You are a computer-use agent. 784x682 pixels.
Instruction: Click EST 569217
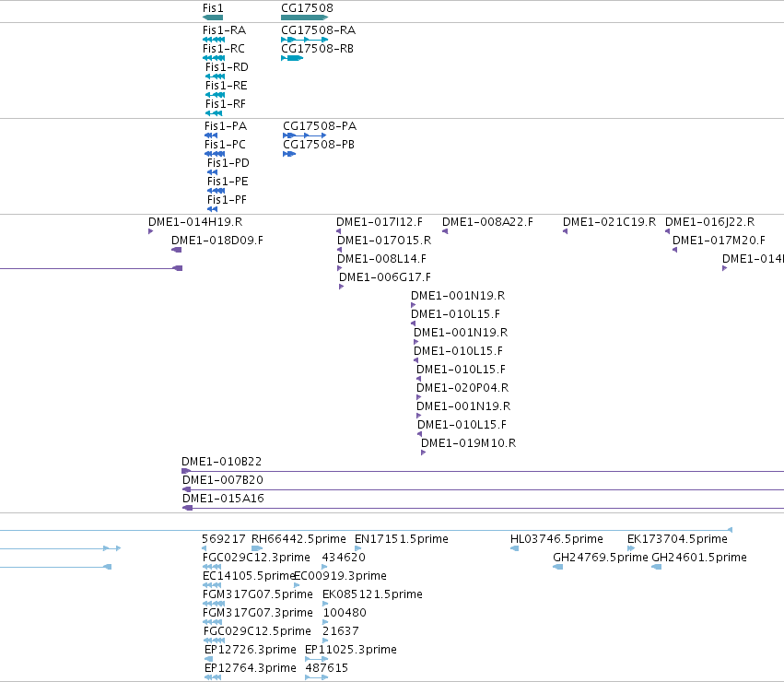[224, 539]
